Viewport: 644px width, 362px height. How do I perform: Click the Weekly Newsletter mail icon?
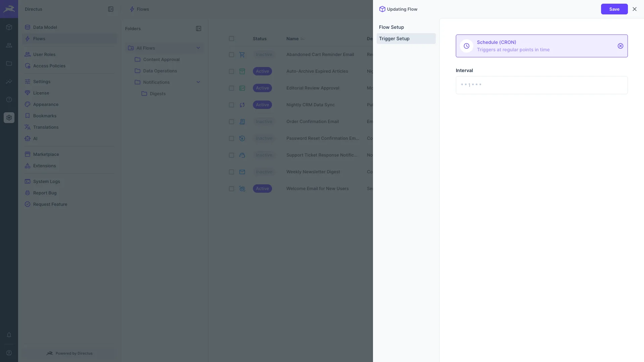[242, 172]
